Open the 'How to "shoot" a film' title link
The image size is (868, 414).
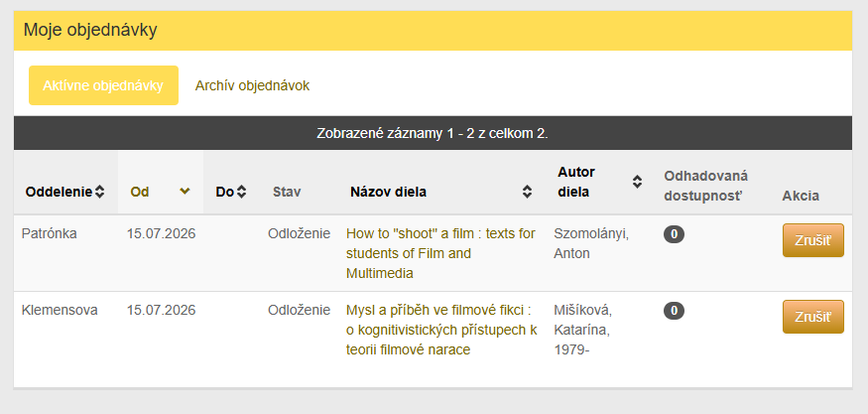click(x=440, y=253)
